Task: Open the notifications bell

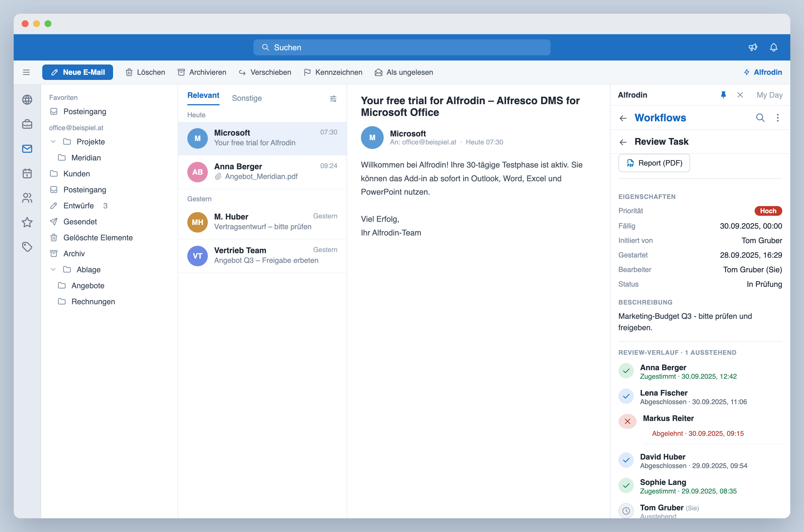Action: coord(773,47)
